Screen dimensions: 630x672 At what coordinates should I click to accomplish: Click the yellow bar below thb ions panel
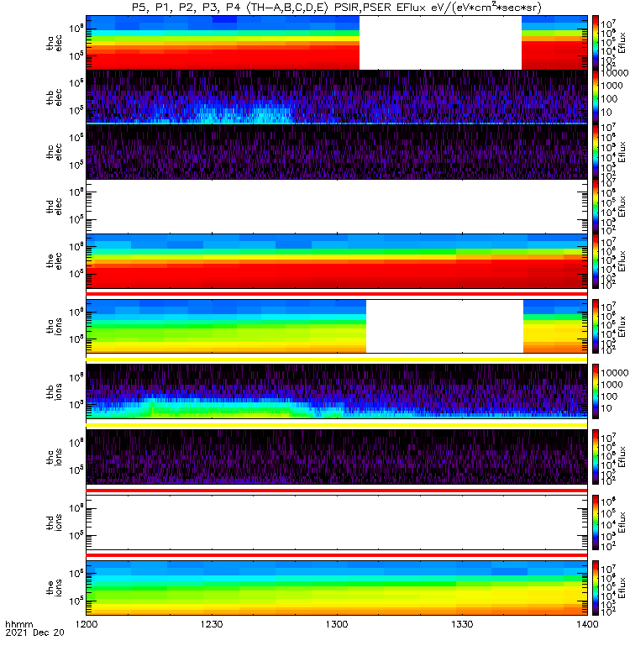pyautogui.click(x=337, y=425)
